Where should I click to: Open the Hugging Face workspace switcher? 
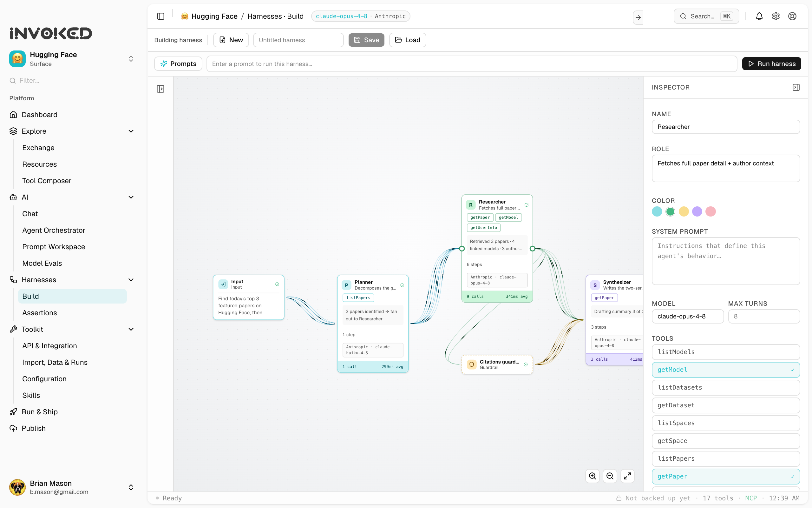click(x=72, y=59)
